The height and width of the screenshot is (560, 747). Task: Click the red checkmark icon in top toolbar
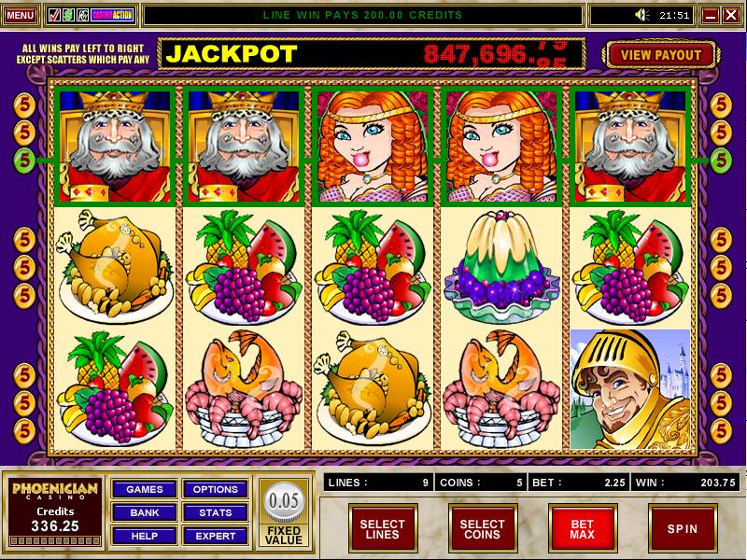click(x=54, y=16)
